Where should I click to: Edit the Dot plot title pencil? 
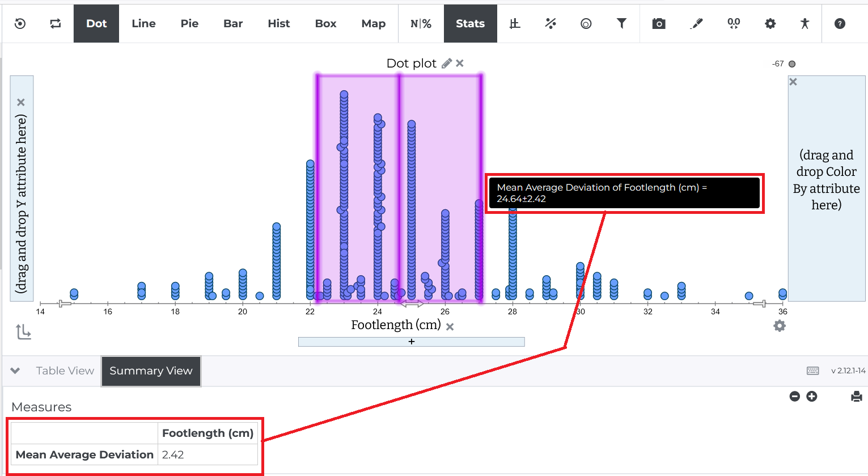click(x=447, y=63)
